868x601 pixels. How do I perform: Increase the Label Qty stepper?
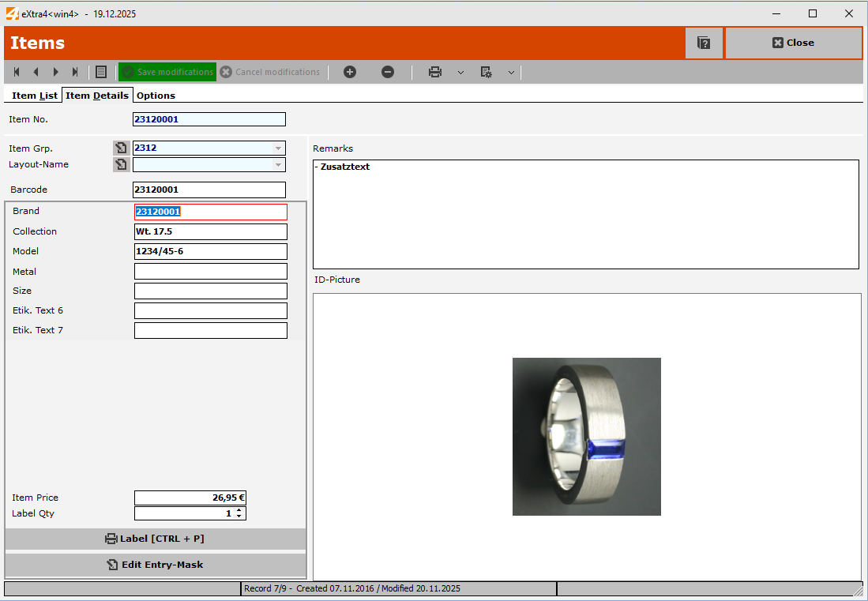point(239,510)
